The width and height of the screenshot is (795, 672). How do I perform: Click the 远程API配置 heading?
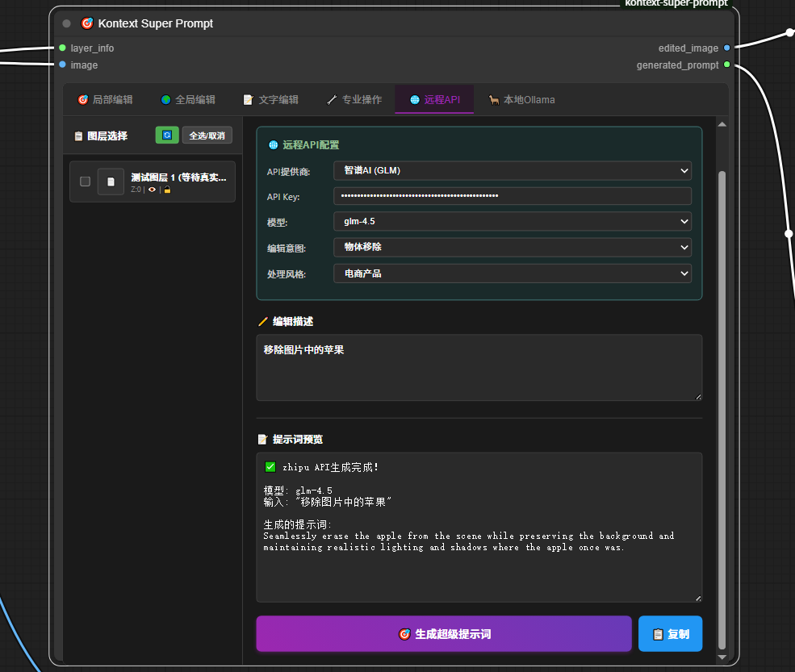pos(311,145)
